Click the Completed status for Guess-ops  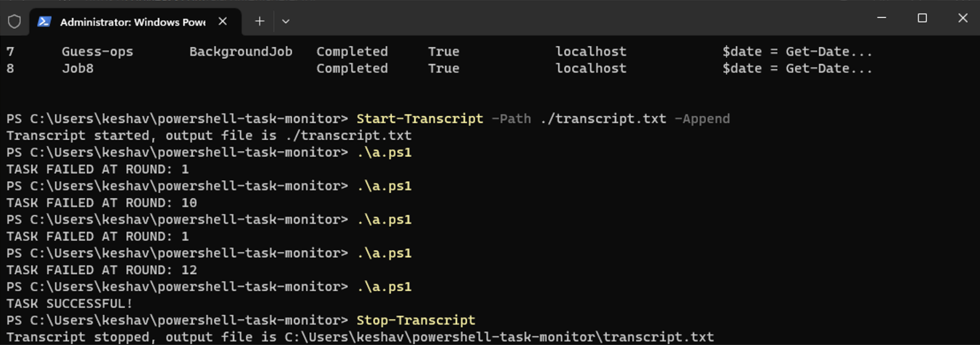coord(352,51)
